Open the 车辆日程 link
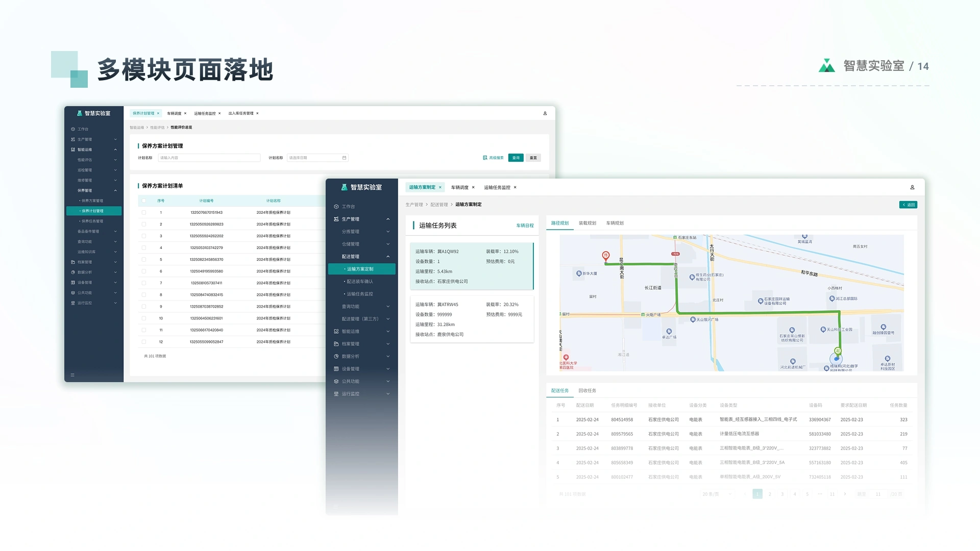This screenshot has height=551, width=980. point(525,226)
